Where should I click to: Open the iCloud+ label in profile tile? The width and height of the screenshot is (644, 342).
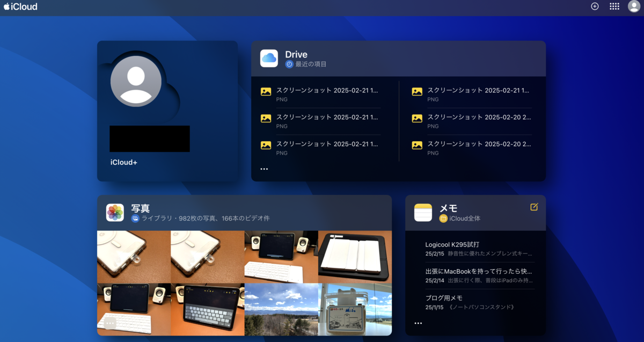point(124,162)
